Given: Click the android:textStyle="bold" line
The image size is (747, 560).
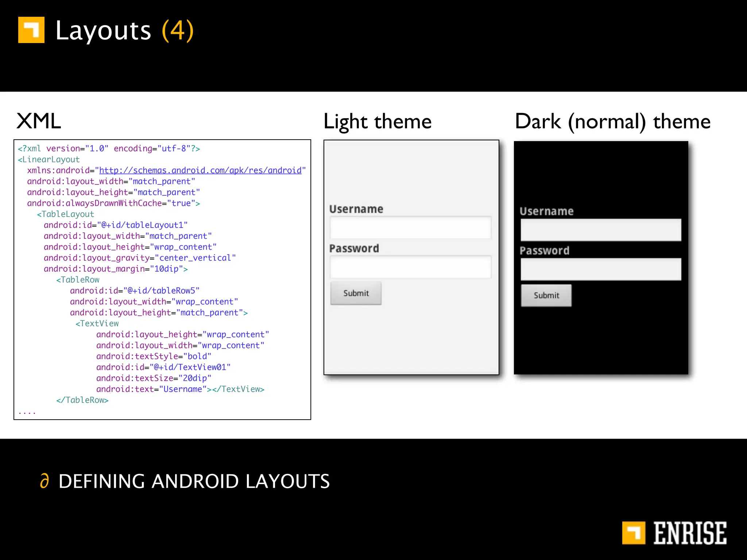Looking at the screenshot, I should tap(154, 356).
